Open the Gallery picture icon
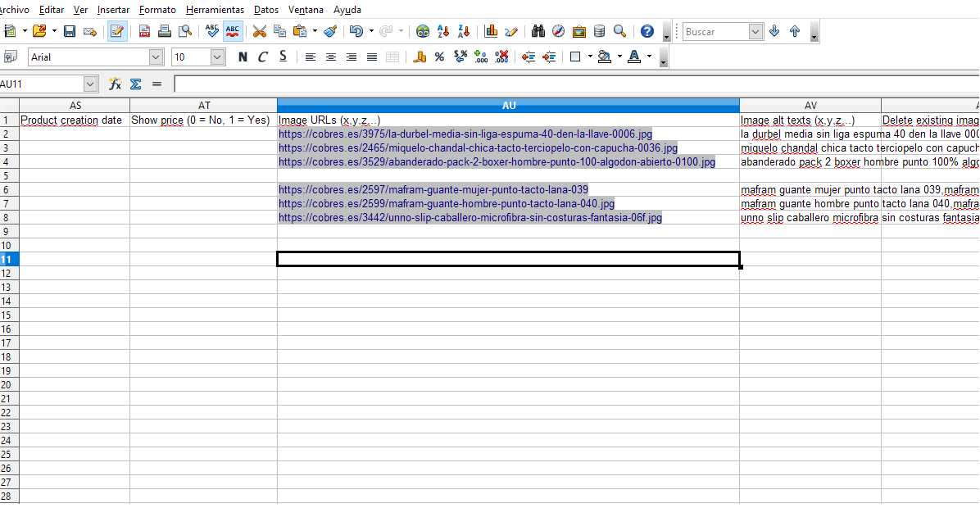The image size is (980, 508). pyautogui.click(x=578, y=31)
